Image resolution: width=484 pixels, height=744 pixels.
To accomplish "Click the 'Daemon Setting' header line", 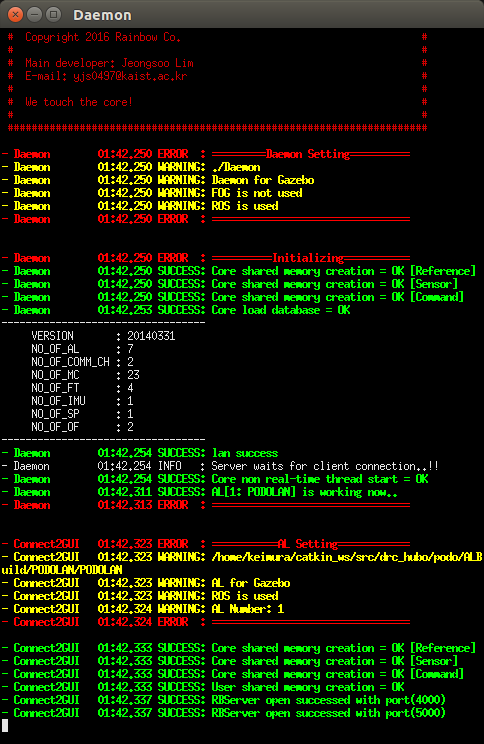I will click(x=205, y=154).
